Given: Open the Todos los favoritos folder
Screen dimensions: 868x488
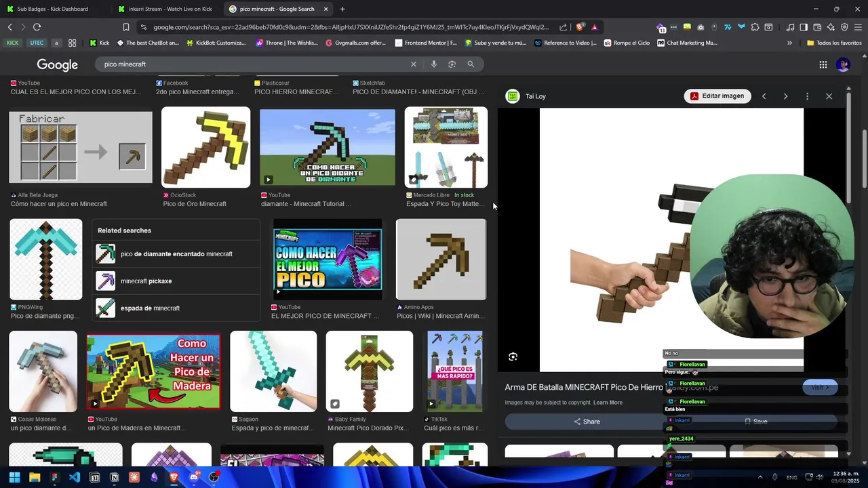Looking at the screenshot, I should pyautogui.click(x=834, y=43).
